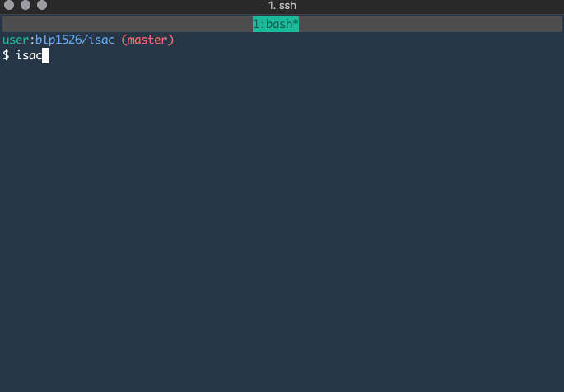Viewport: 564px width, 392px height.
Task: Click the white block cursor
Action: pyautogui.click(x=45, y=56)
